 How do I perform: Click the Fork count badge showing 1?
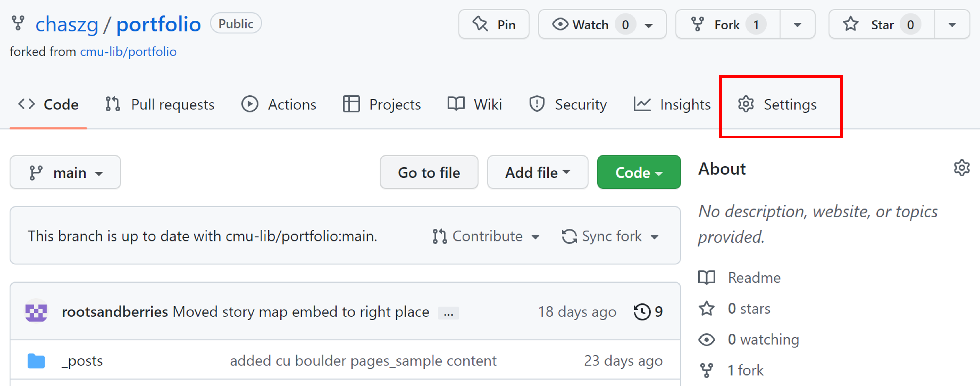click(756, 25)
